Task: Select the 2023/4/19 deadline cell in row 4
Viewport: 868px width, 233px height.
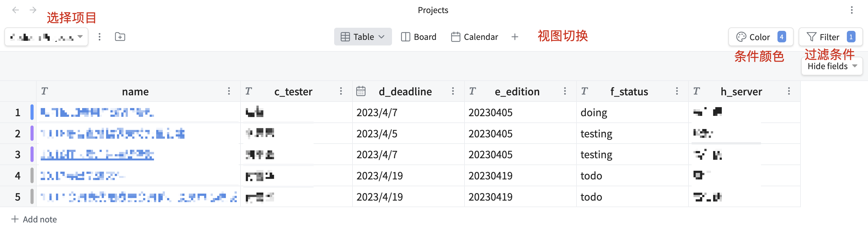Action: (x=380, y=176)
